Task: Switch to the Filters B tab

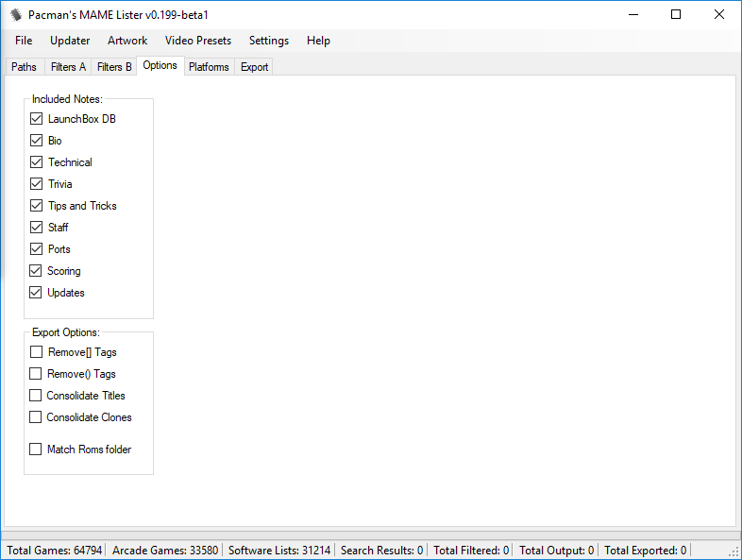Action: coord(114,67)
